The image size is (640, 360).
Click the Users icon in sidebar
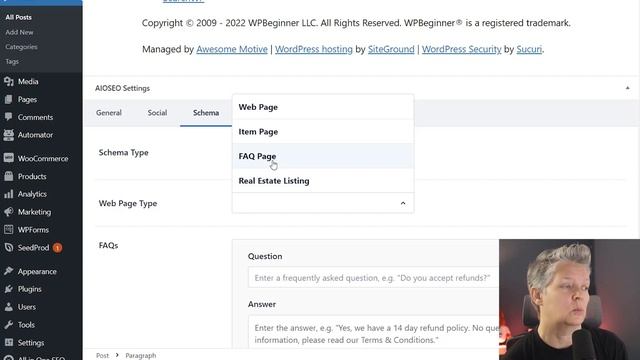click(9, 307)
